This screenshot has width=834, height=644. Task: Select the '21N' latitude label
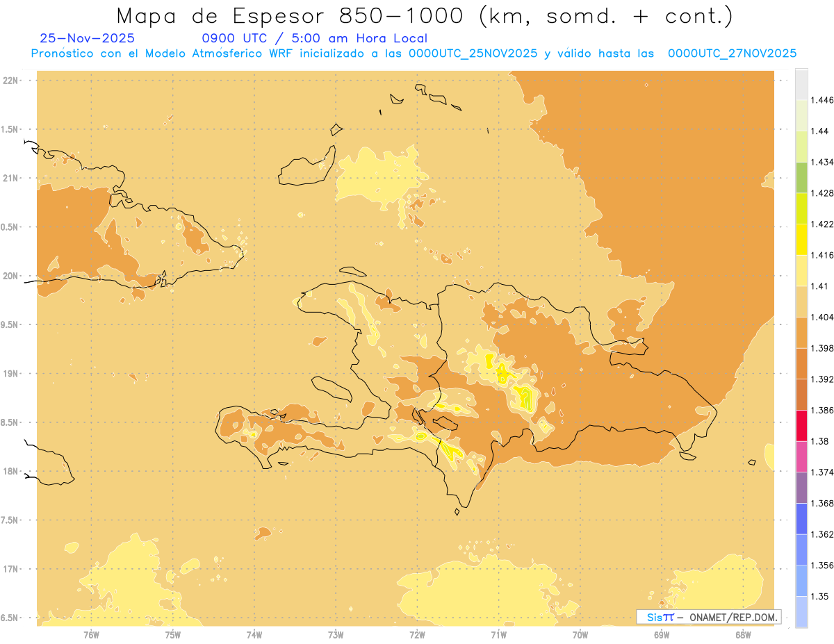pos(11,179)
